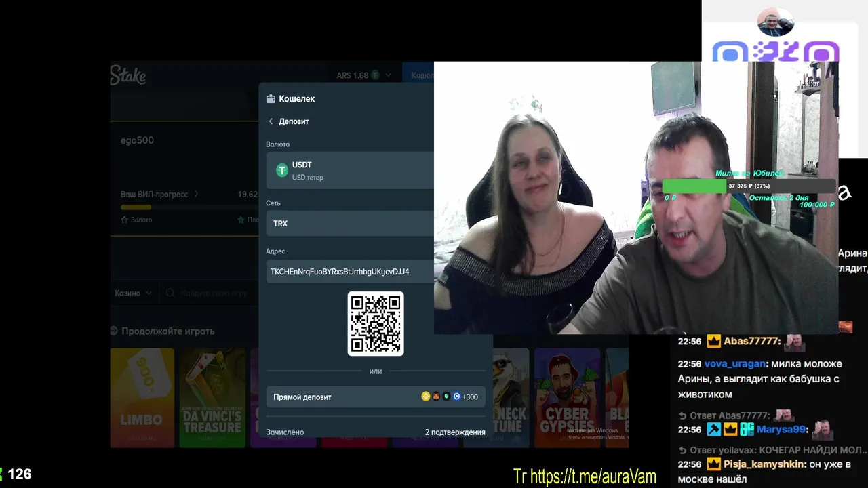
Task: Click the search magnifier icon
Action: (170, 293)
